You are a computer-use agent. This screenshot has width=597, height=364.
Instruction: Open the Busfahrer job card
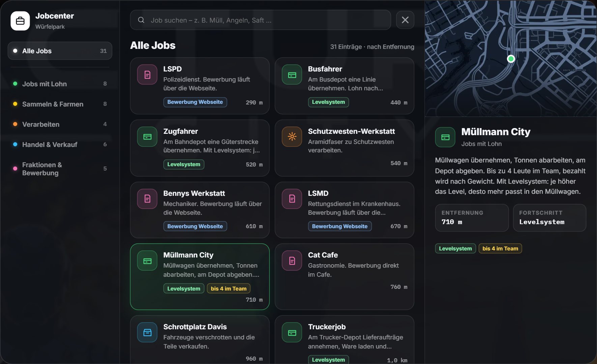point(344,86)
